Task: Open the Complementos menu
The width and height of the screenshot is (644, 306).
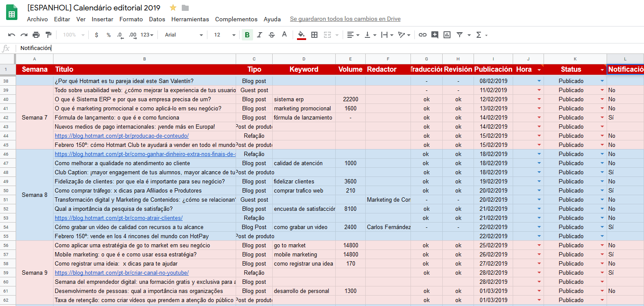Action: coord(237,19)
